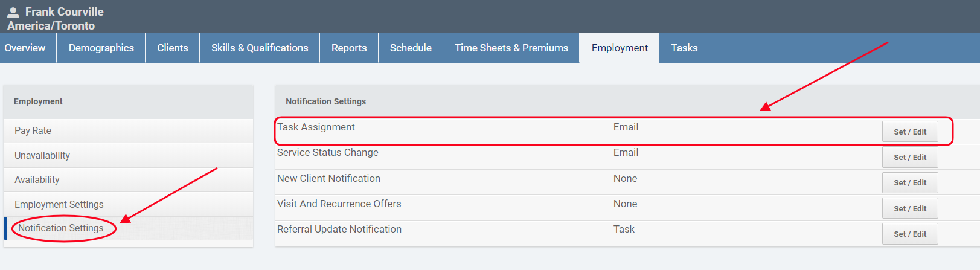The height and width of the screenshot is (270, 980).
Task: Click Set / Edit for Task Assignment
Action: tap(909, 132)
